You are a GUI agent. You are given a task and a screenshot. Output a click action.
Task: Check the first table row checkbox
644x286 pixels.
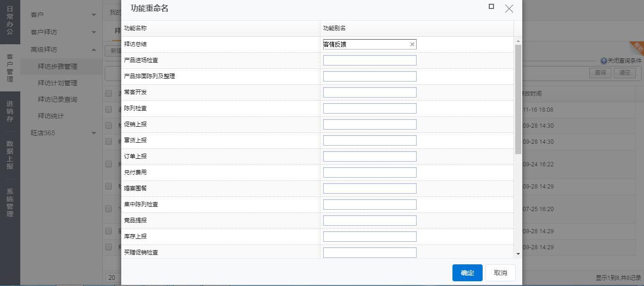tap(109, 109)
